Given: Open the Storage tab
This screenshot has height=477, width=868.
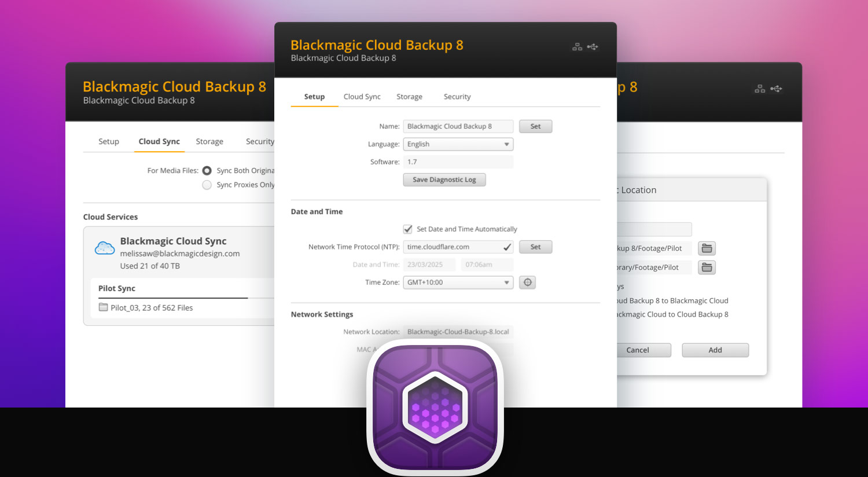Looking at the screenshot, I should (409, 97).
